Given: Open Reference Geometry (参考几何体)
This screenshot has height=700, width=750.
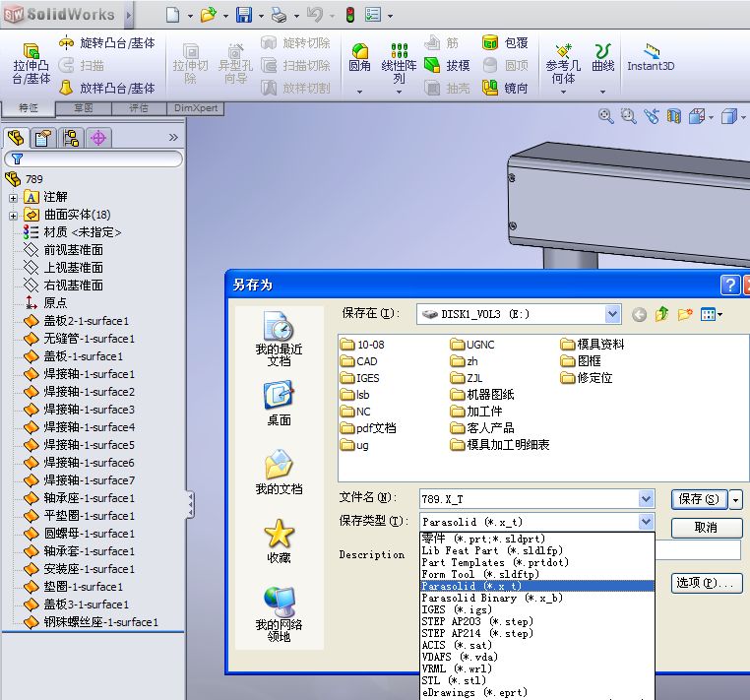Looking at the screenshot, I should click(563, 64).
